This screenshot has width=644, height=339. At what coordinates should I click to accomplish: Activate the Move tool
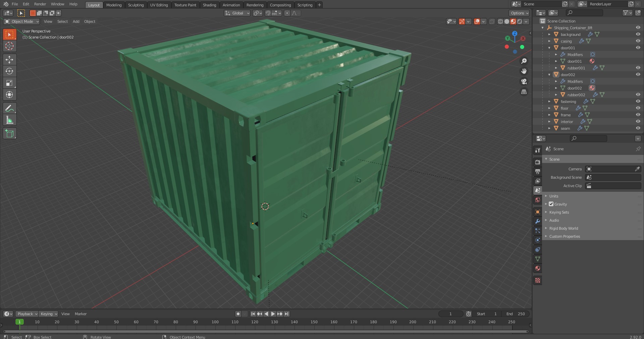pos(9,60)
